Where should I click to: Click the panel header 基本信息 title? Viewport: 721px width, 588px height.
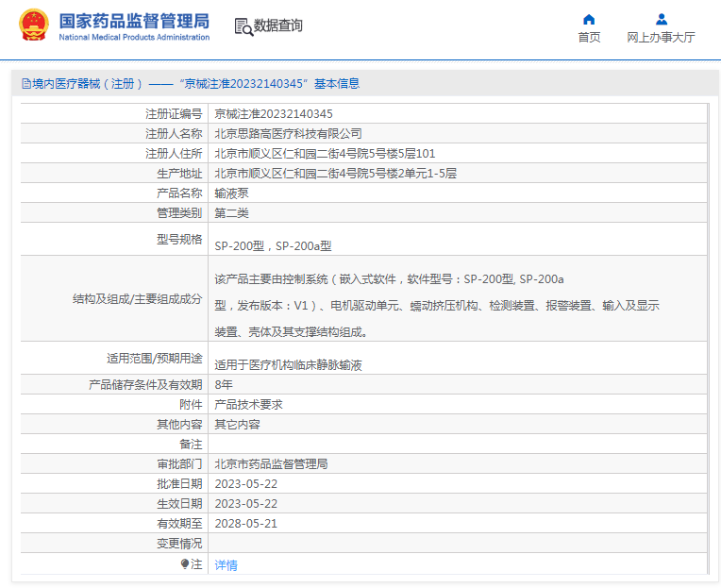click(337, 84)
